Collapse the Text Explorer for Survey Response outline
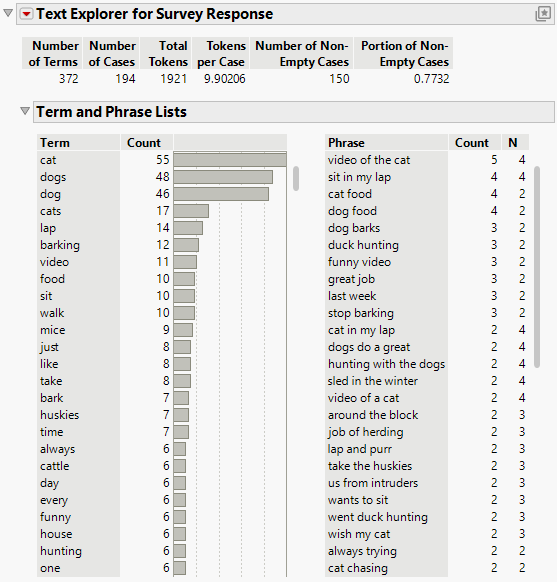Image resolution: width=557 pixels, height=582 pixels. pyautogui.click(x=8, y=14)
